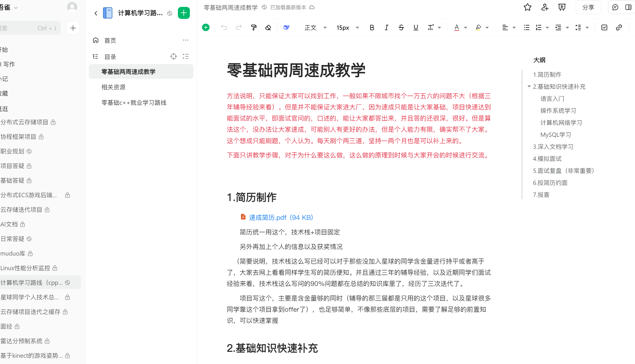Open 相关资源 in the directory
This screenshot has width=635, height=364.
[x=113, y=87]
